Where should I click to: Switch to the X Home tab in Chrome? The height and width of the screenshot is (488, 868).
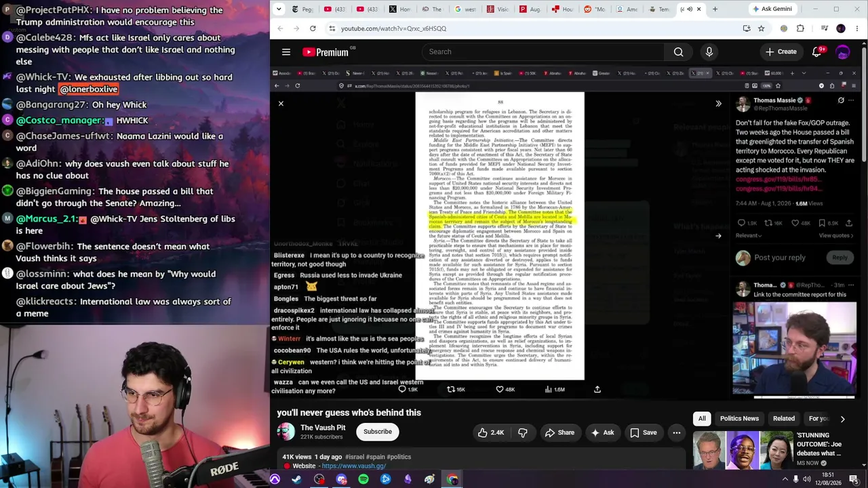tap(399, 9)
